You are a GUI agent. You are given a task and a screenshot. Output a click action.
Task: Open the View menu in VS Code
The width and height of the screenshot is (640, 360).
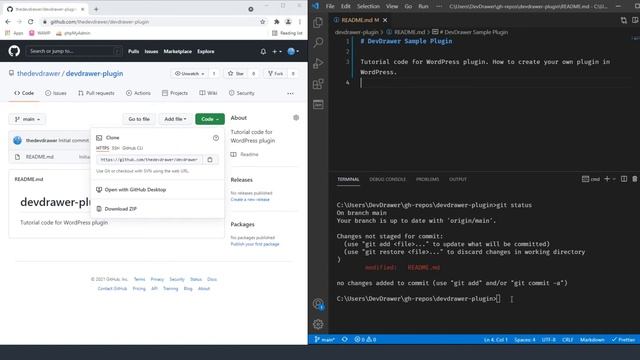click(x=392, y=6)
